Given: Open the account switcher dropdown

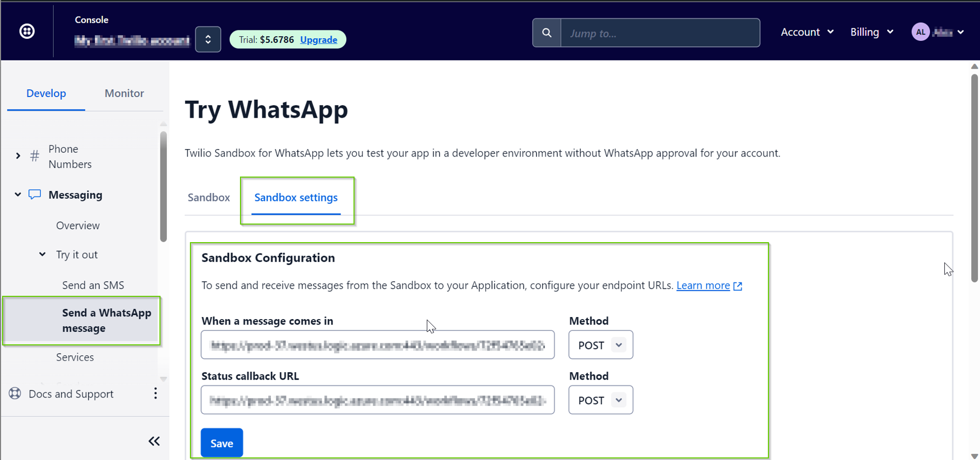Looking at the screenshot, I should click(208, 39).
